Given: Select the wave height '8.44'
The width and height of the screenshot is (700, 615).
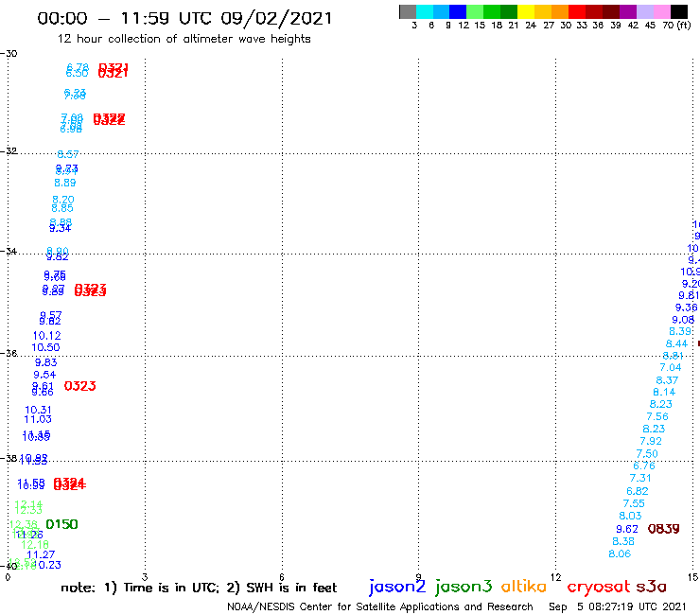Looking at the screenshot, I should [676, 343].
